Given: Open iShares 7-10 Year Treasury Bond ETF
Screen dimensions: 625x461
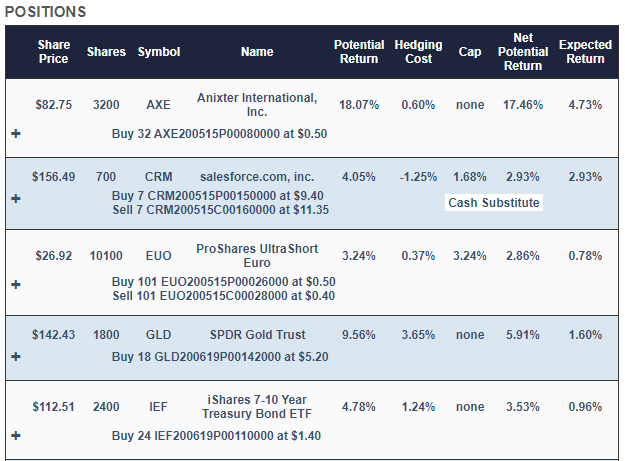Looking at the screenshot, I should tap(257, 407).
